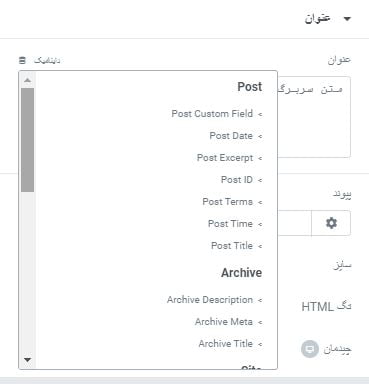Choose Post Excerpt from the list
The height and width of the screenshot is (384, 369).
click(x=229, y=158)
